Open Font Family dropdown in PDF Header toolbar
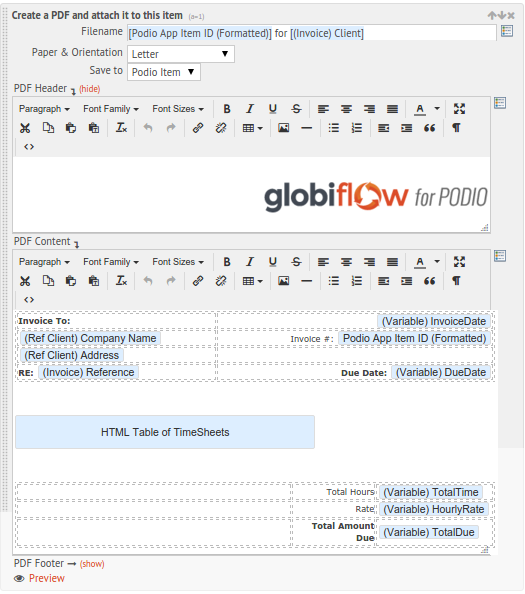525x594 pixels. [x=111, y=109]
